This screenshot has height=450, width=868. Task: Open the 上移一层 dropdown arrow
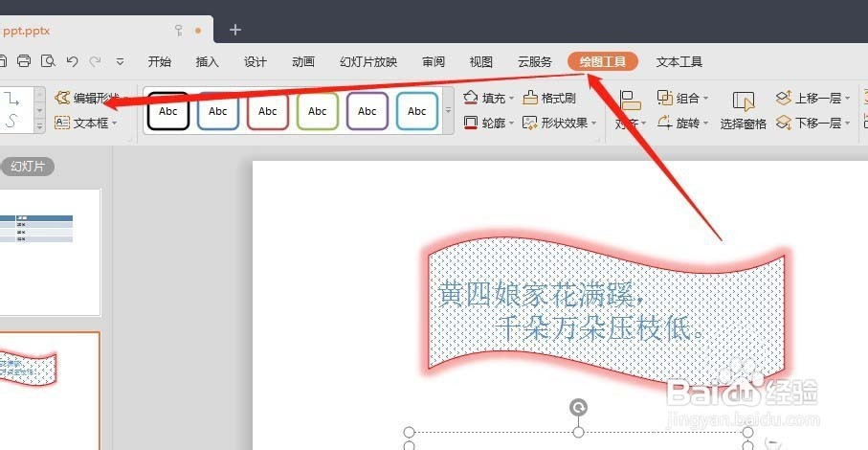coord(847,99)
